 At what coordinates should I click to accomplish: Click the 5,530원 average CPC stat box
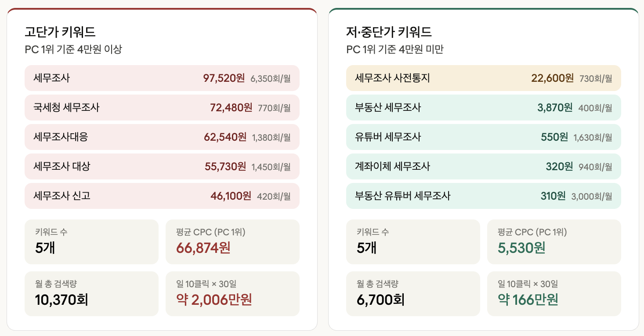(x=554, y=242)
